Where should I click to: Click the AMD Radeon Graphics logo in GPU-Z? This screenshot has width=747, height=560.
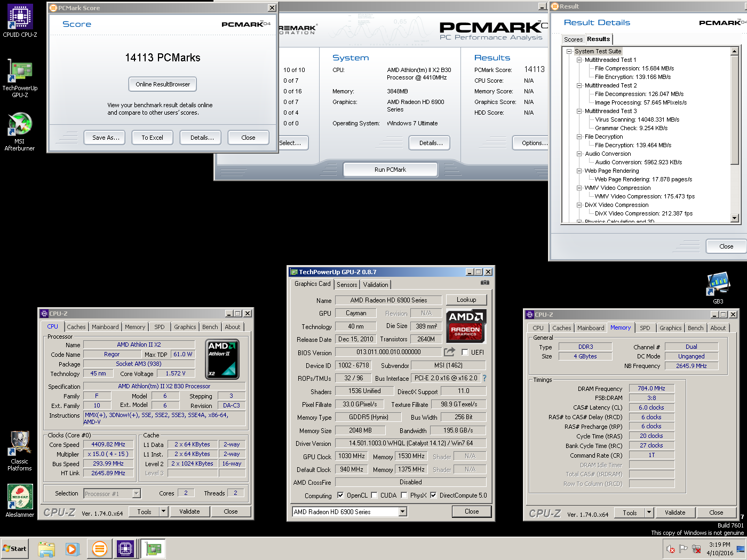(x=466, y=325)
